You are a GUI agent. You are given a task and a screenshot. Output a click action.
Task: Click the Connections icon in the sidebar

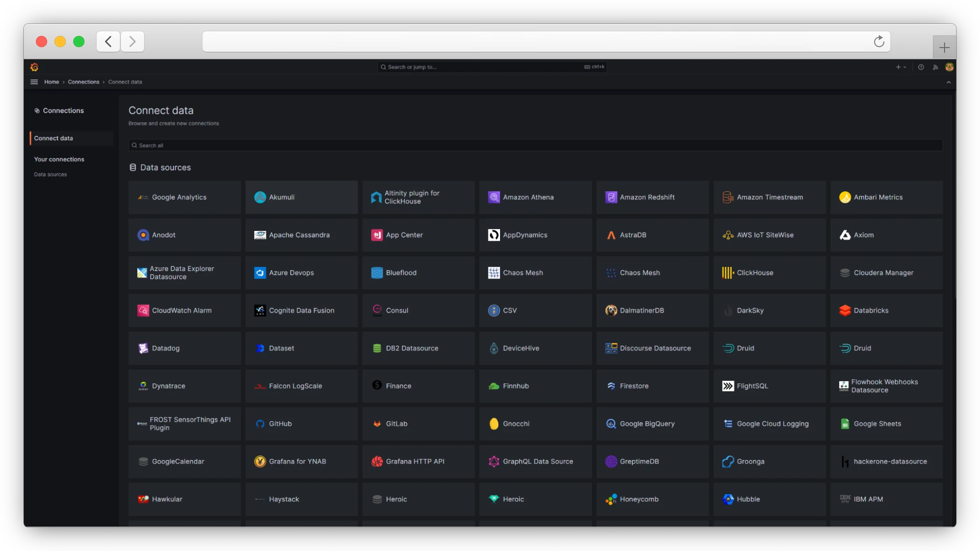point(37,110)
